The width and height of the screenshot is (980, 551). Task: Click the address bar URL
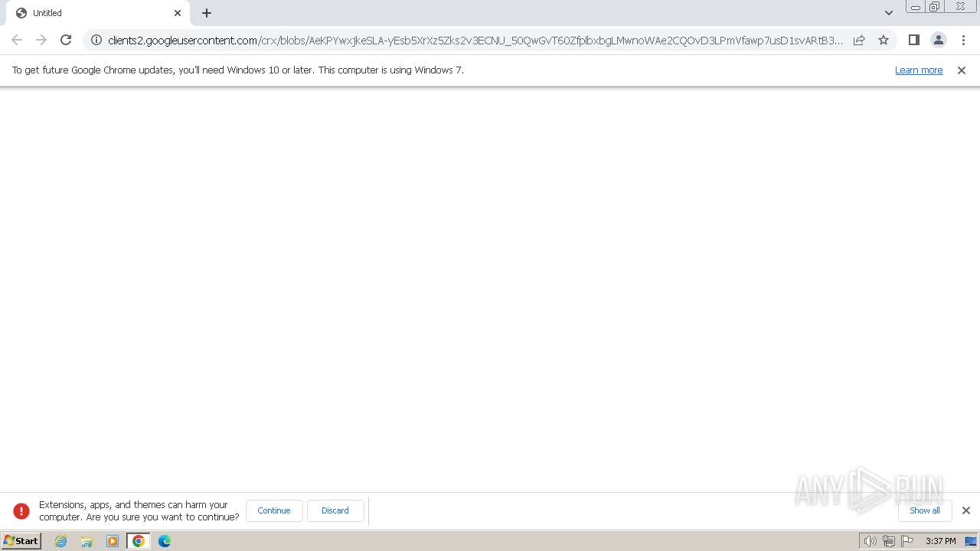(x=475, y=40)
